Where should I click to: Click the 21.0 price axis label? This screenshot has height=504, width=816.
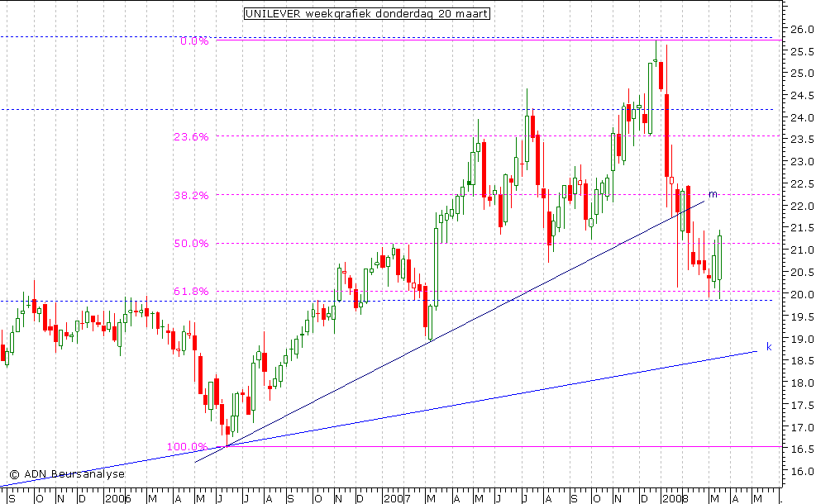coord(802,250)
